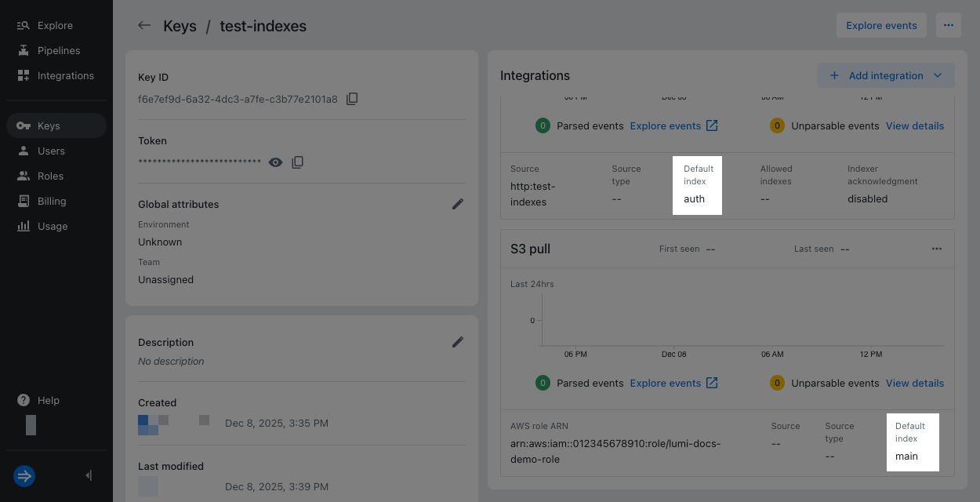
Task: Copy the token value
Action: [297, 162]
